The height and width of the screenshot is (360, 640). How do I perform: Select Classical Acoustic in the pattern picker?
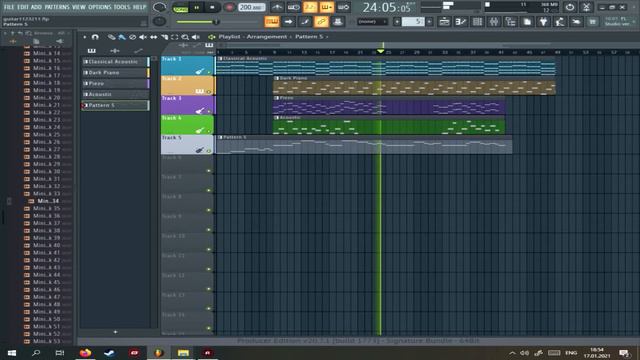pyautogui.click(x=115, y=62)
